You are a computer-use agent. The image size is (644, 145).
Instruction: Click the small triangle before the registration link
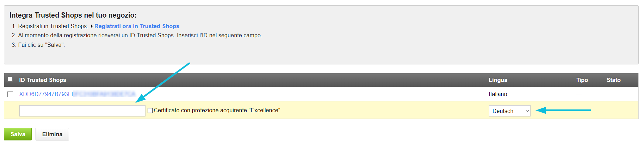(x=92, y=26)
